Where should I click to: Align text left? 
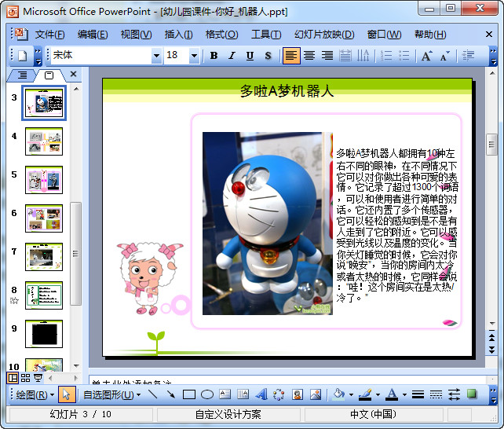(291, 56)
